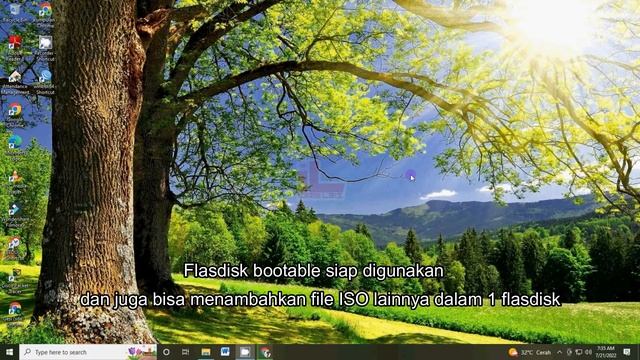Select the Google Chrome desktop shortcut
Screen dimensions: 640x360
(x=15, y=115)
